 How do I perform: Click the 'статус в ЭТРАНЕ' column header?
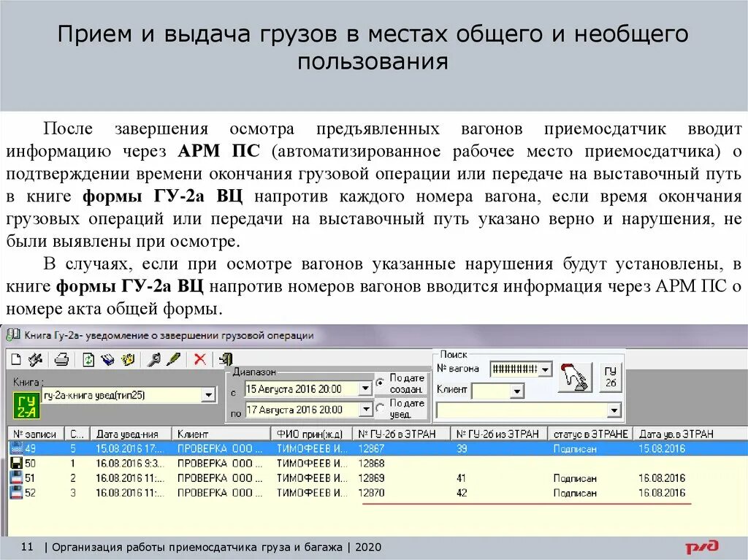pos(590,434)
